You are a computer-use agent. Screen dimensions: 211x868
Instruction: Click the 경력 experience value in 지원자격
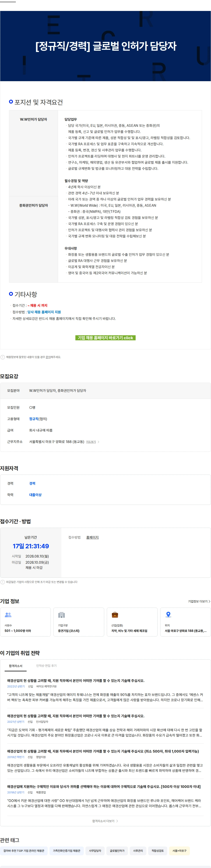(x=32, y=484)
